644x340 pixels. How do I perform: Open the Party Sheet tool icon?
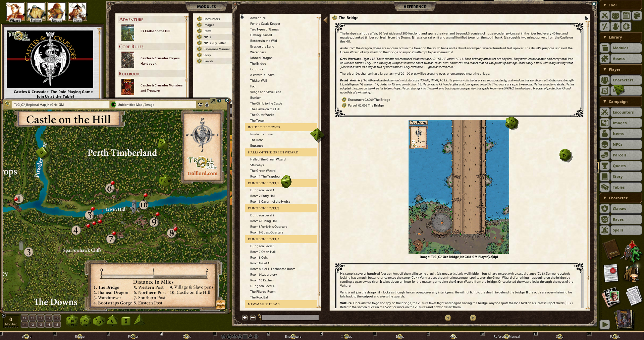[615, 16]
